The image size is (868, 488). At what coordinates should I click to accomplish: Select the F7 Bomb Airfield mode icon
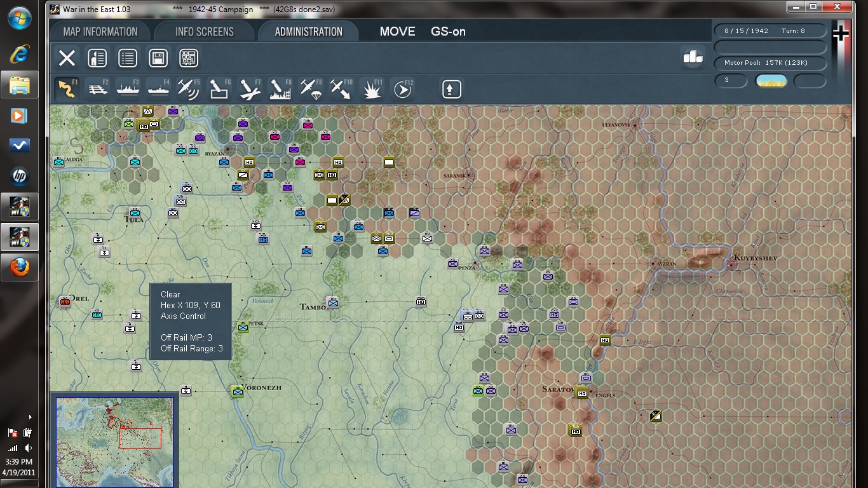pos(250,89)
